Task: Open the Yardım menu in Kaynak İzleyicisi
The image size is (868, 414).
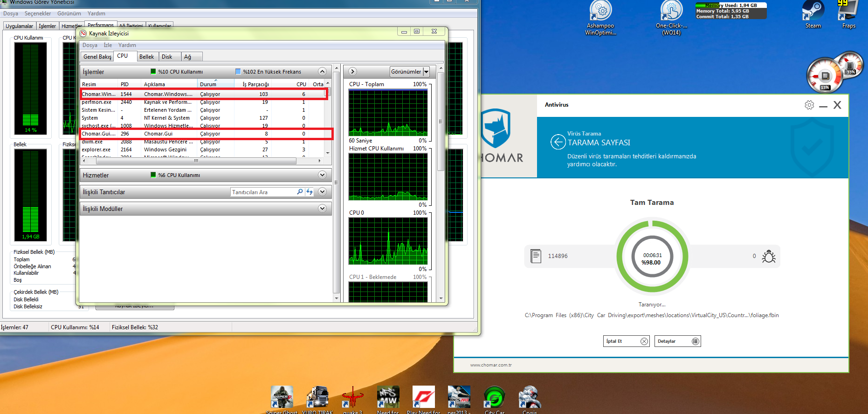Action: click(127, 45)
